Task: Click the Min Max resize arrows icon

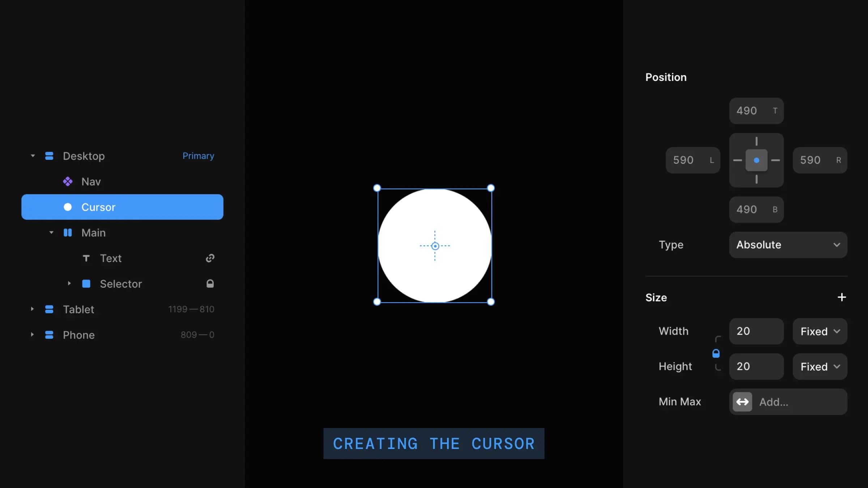Action: pyautogui.click(x=742, y=402)
